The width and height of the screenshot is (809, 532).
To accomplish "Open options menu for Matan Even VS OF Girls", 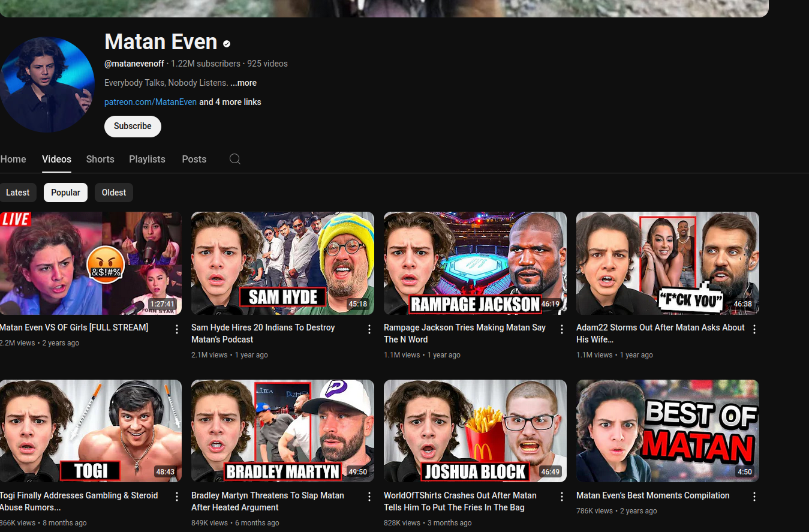I will (x=177, y=329).
